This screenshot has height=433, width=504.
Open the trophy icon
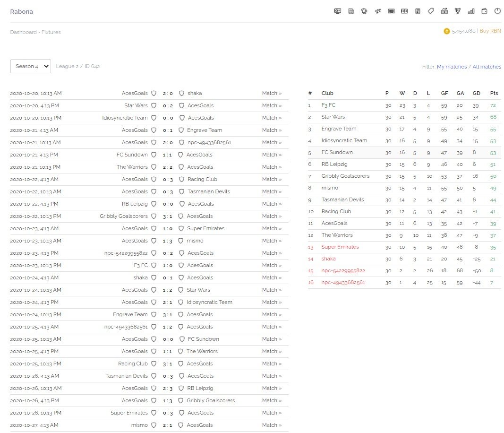click(x=458, y=11)
